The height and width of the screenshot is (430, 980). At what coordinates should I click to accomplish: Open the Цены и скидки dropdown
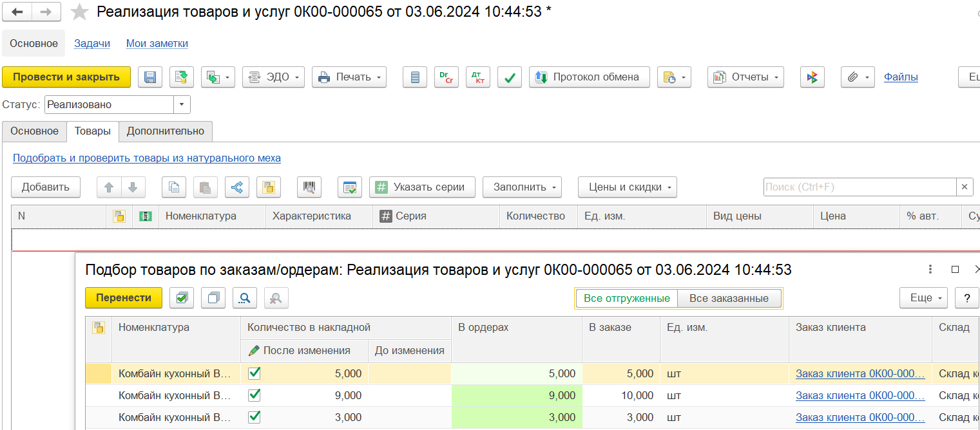(627, 187)
